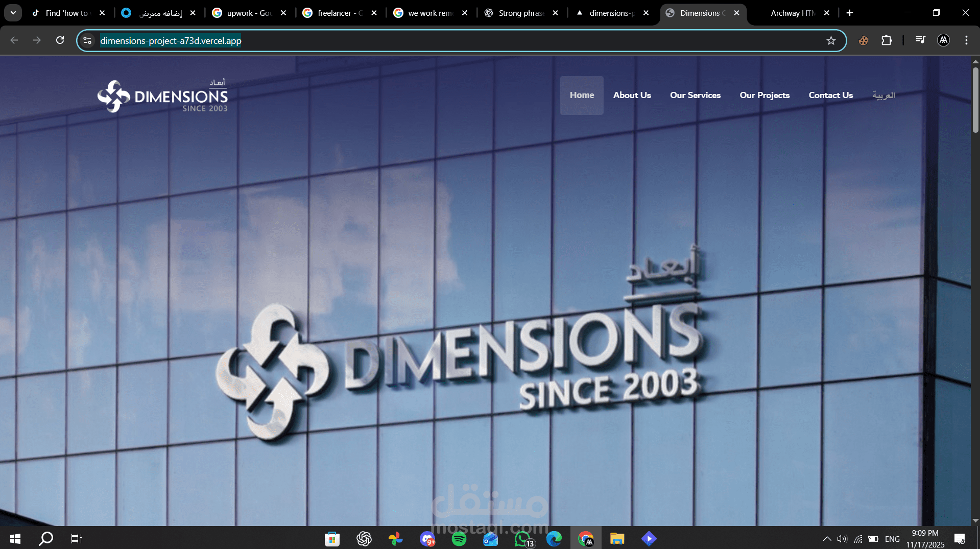
Task: Show hidden system tray icons
Action: [x=827, y=538]
